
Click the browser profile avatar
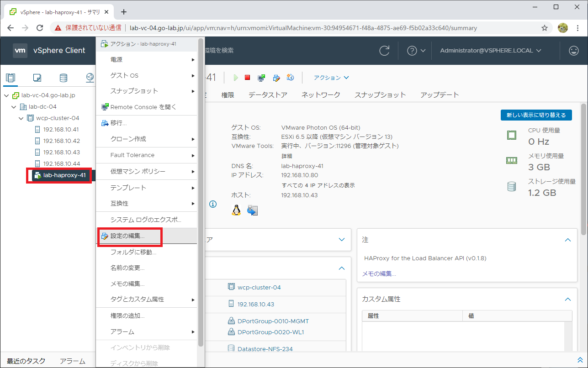pyautogui.click(x=563, y=28)
